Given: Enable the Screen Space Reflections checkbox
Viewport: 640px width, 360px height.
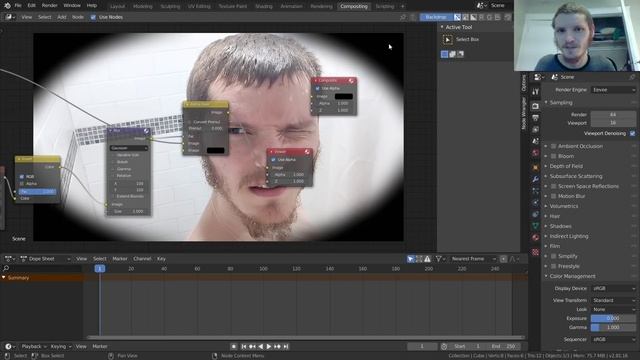Looking at the screenshot, I should [553, 186].
